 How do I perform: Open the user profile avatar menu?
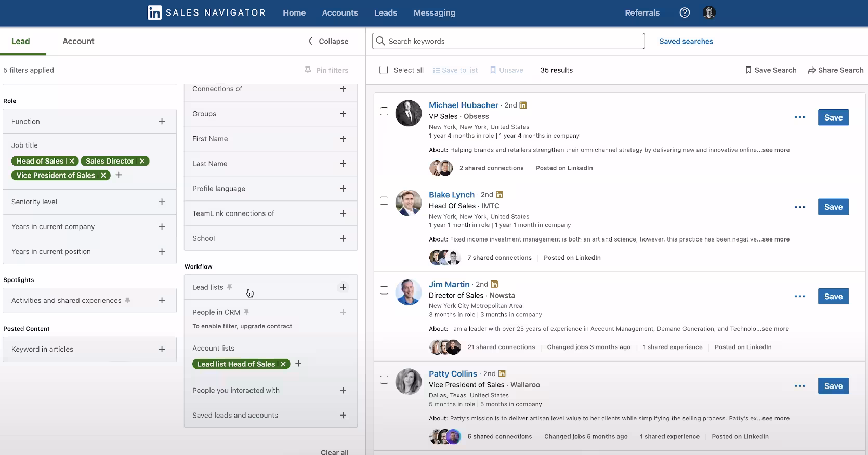pos(709,12)
